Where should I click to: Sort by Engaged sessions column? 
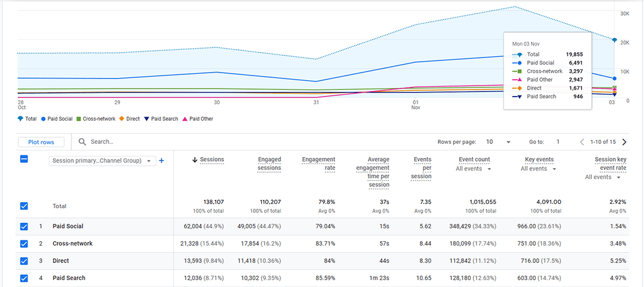click(269, 163)
